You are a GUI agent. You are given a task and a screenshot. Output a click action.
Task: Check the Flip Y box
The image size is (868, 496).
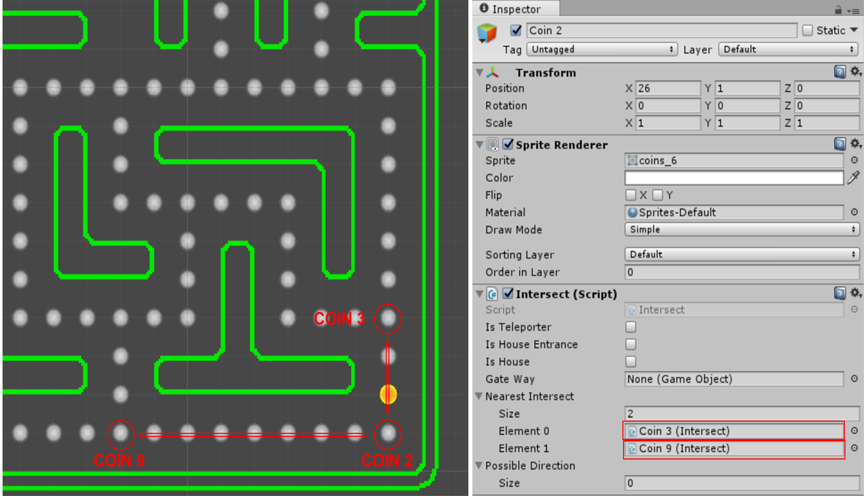[658, 195]
